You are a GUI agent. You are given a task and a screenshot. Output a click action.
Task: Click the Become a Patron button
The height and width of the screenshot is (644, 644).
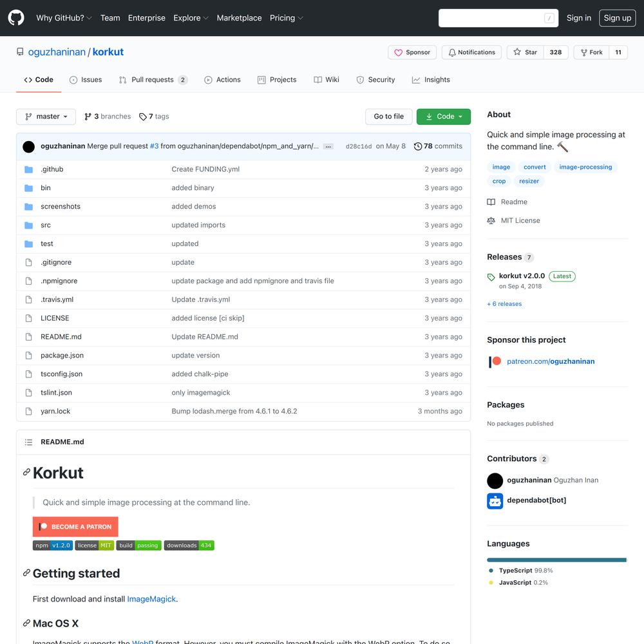coord(75,527)
